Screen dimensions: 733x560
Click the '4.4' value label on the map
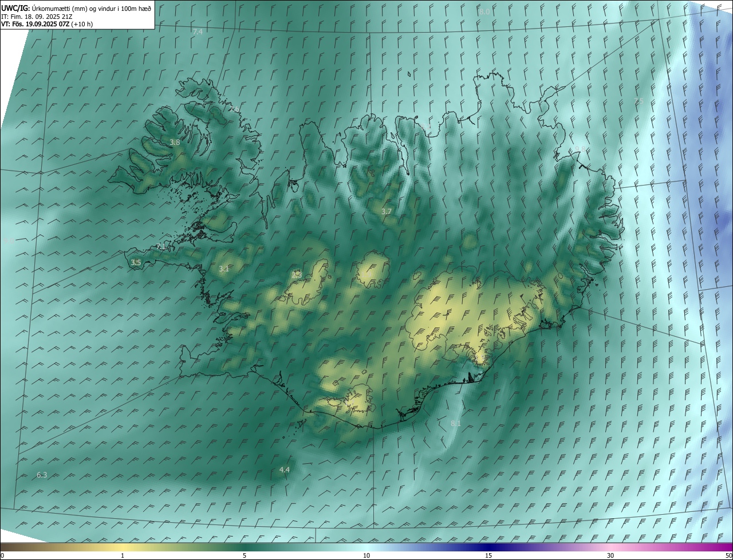click(x=285, y=470)
